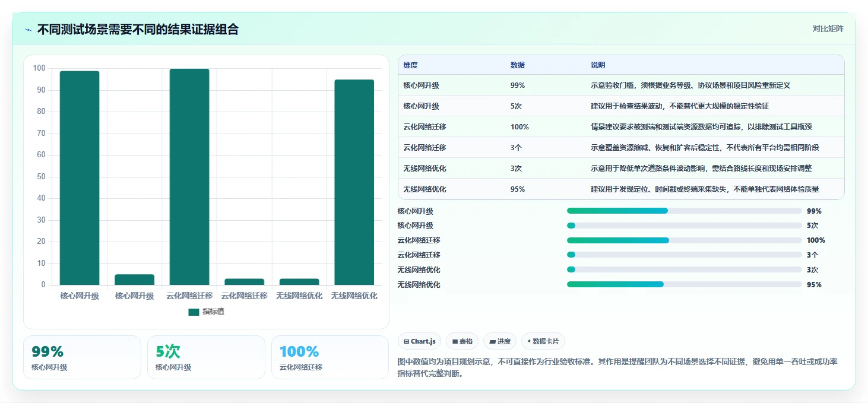
Task: Open the 100% 云化网络迁移 data card
Action: pos(330,357)
